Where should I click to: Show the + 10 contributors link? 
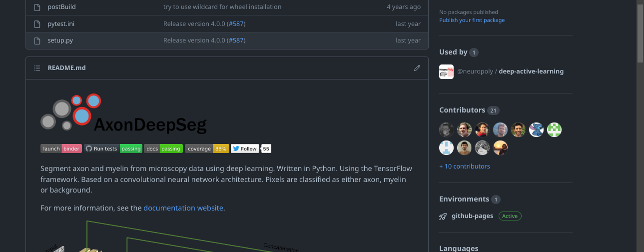click(x=465, y=166)
